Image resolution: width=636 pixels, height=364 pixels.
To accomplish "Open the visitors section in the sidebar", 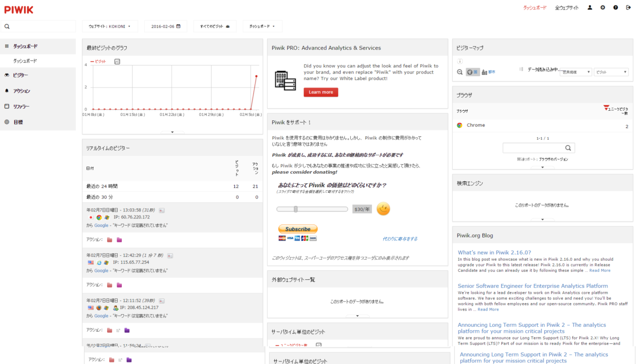I will (x=38, y=75).
